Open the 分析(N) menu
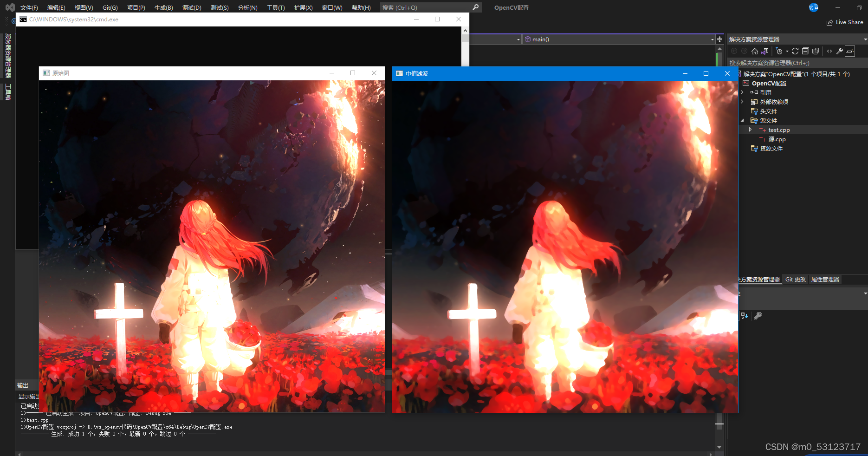The image size is (868, 456). point(247,8)
